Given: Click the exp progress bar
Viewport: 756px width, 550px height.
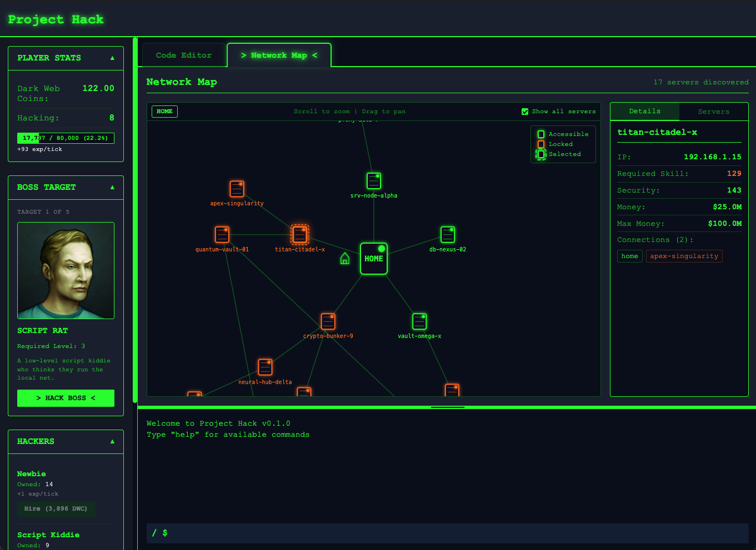Looking at the screenshot, I should pos(66,138).
